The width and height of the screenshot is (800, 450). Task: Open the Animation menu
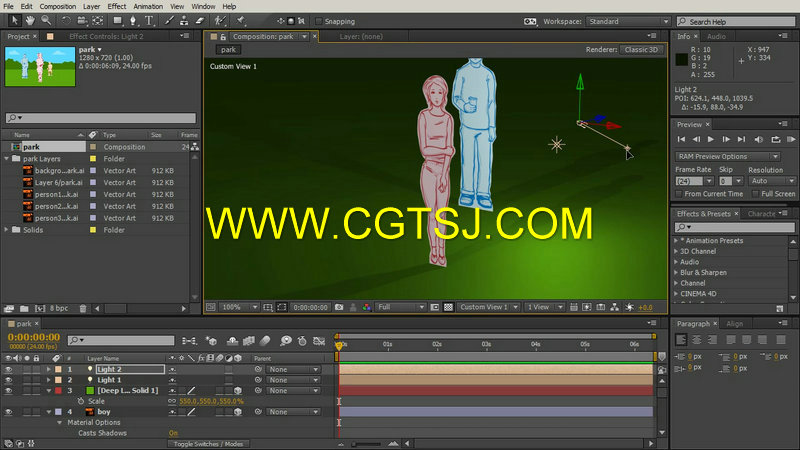coord(148,6)
